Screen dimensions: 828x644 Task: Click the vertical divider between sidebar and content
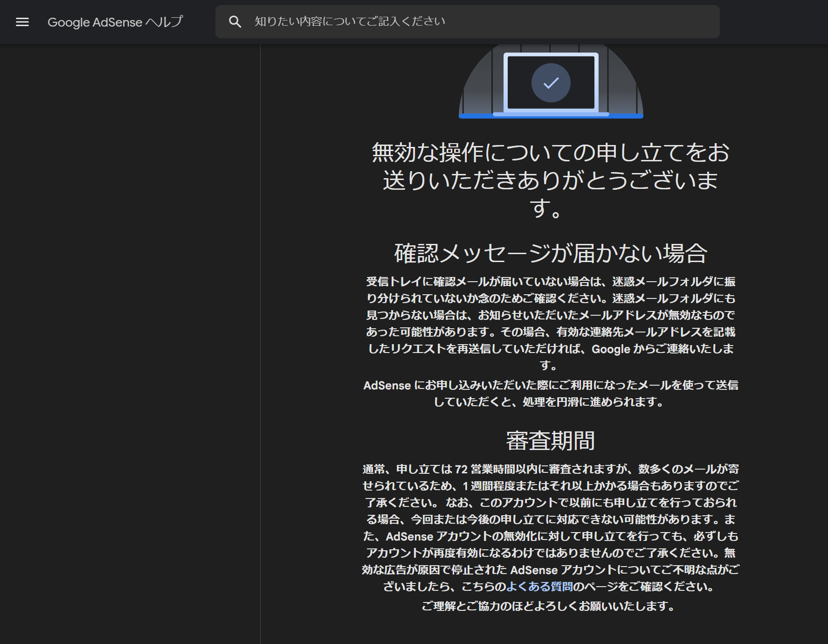pos(260,326)
